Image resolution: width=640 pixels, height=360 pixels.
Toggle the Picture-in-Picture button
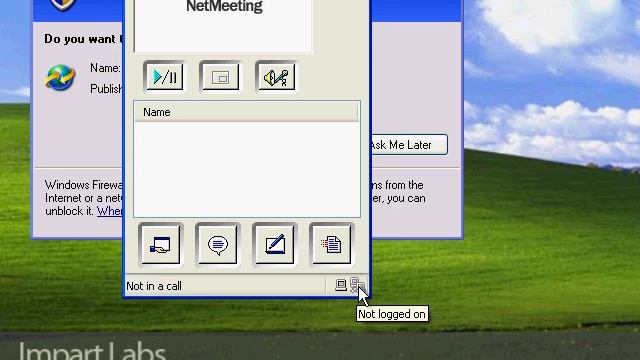coord(220,77)
